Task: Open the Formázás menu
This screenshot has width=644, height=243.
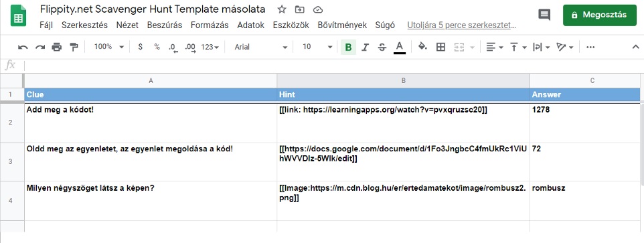Action: [210, 25]
